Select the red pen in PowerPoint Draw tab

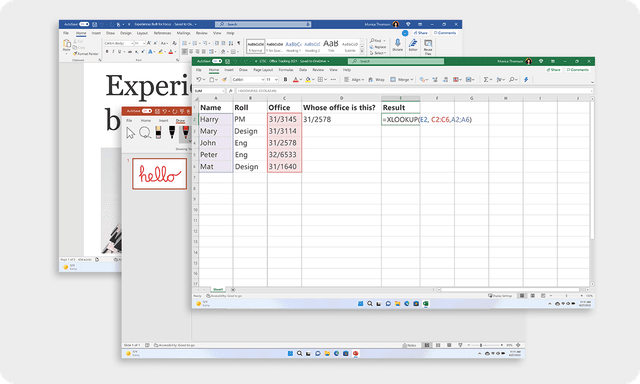(x=185, y=132)
